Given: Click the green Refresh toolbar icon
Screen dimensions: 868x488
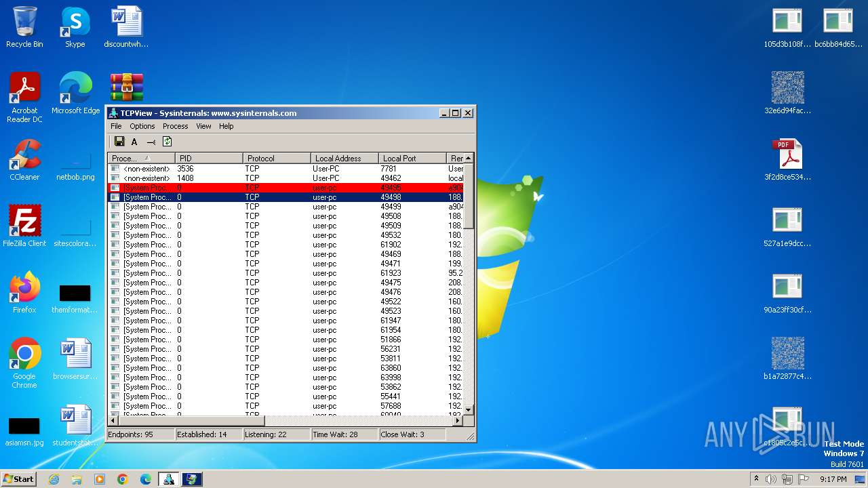Looking at the screenshot, I should click(x=167, y=142).
